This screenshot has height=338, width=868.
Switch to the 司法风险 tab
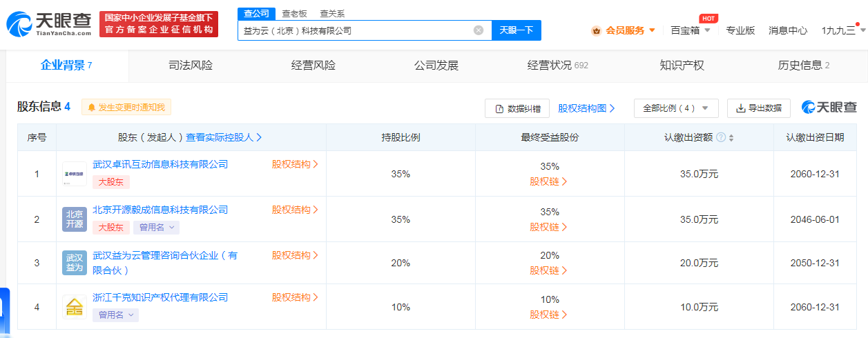[x=191, y=66]
